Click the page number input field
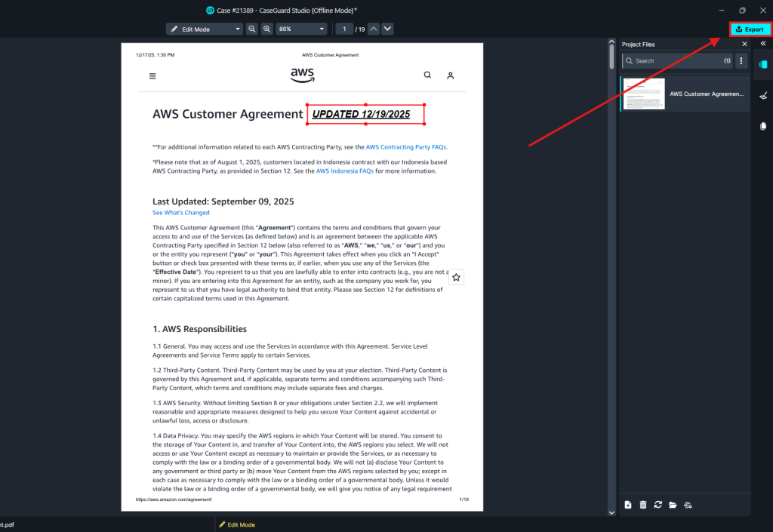This screenshot has width=773, height=532. [x=344, y=29]
